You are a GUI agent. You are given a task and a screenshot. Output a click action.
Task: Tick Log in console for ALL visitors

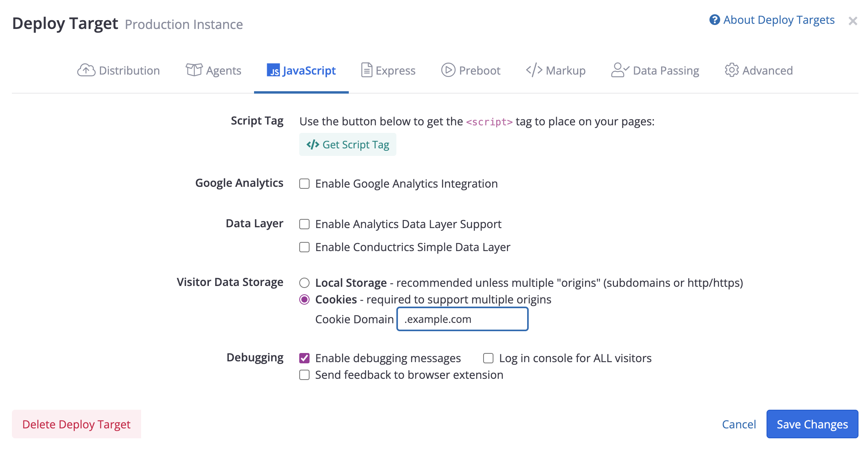488,358
